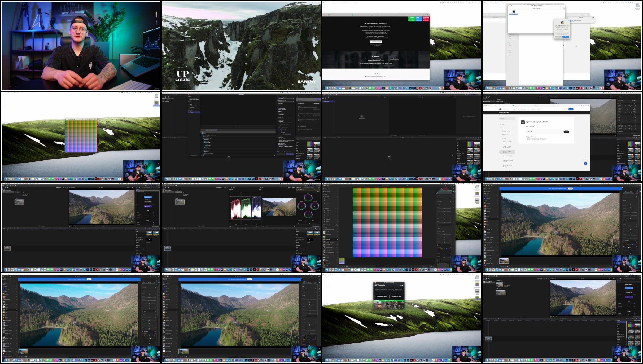643x364 pixels.
Task: Select the Windows tab on DJI LUT download card
Action: [532, 127]
